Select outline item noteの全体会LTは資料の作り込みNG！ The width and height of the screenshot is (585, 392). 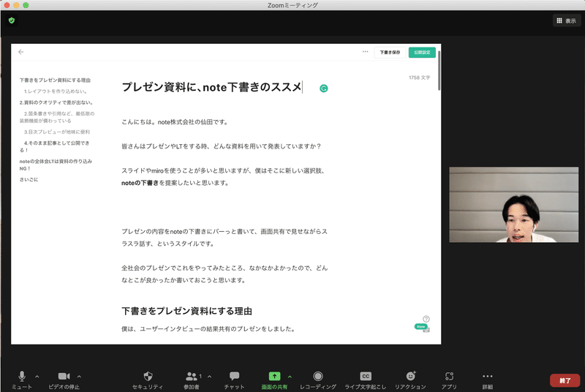pyautogui.click(x=56, y=165)
